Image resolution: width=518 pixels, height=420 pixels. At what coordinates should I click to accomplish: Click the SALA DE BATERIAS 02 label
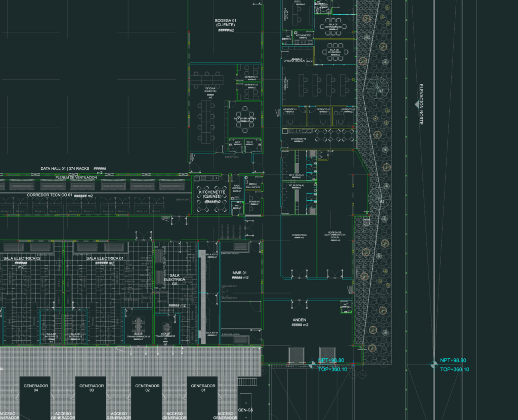click(52, 335)
